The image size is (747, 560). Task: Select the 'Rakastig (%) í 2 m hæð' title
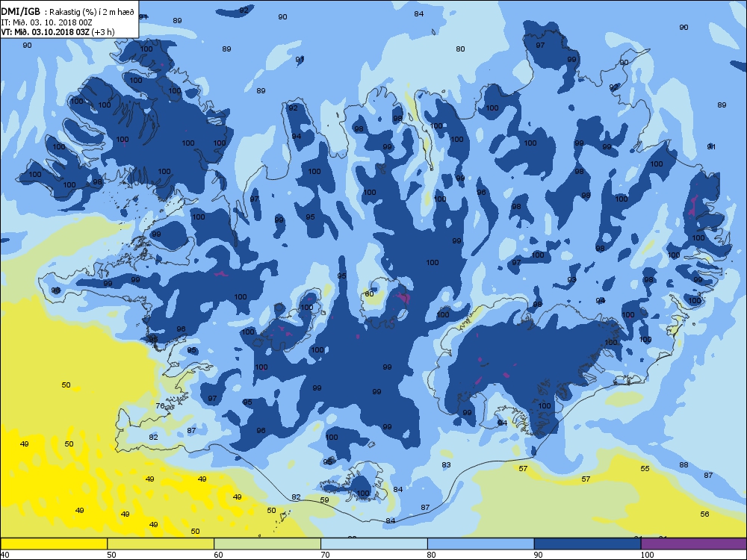pyautogui.click(x=93, y=13)
